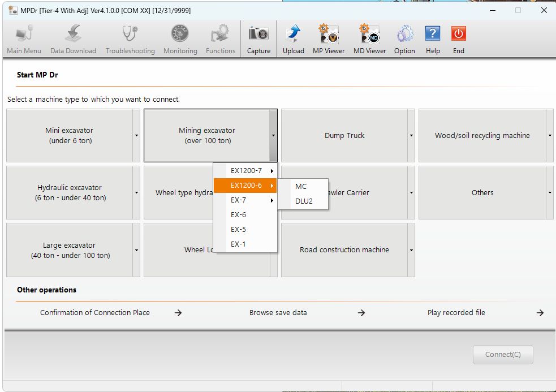
Task: Select EX1200-6 in the model menu
Action: pos(245,186)
